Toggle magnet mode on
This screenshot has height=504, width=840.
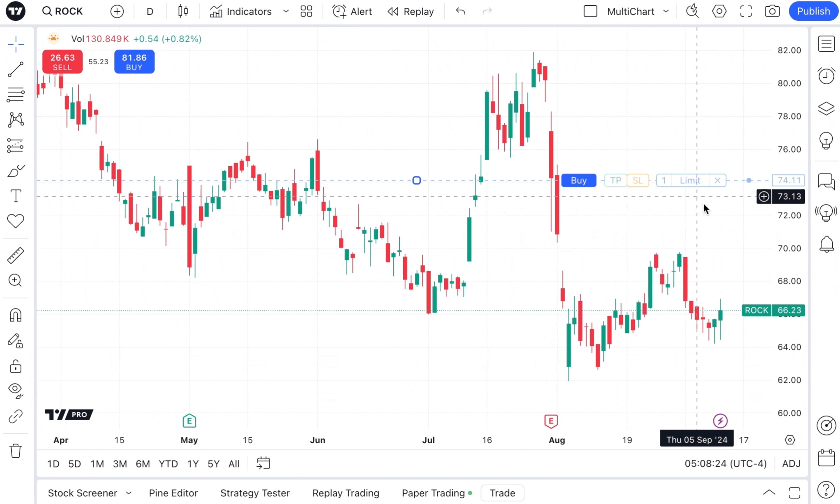(15, 315)
